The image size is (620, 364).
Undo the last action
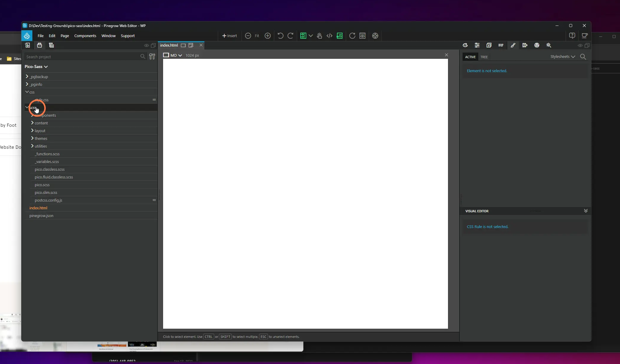coord(280,36)
